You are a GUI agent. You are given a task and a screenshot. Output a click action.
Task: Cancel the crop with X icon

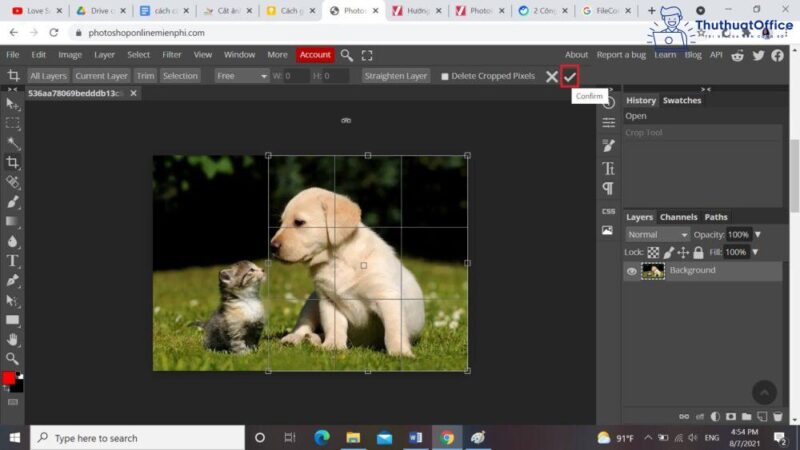click(552, 77)
